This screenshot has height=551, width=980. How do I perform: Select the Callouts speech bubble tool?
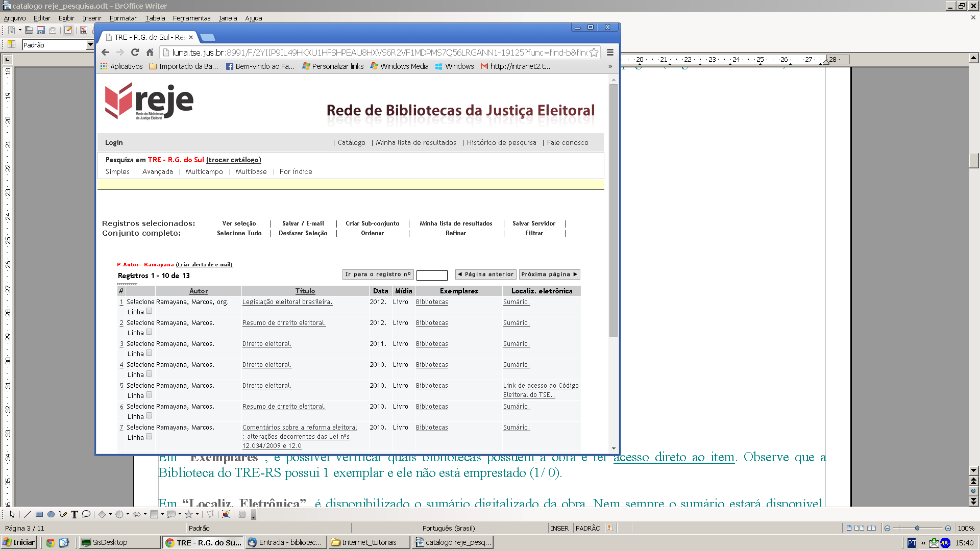pyautogui.click(x=86, y=514)
